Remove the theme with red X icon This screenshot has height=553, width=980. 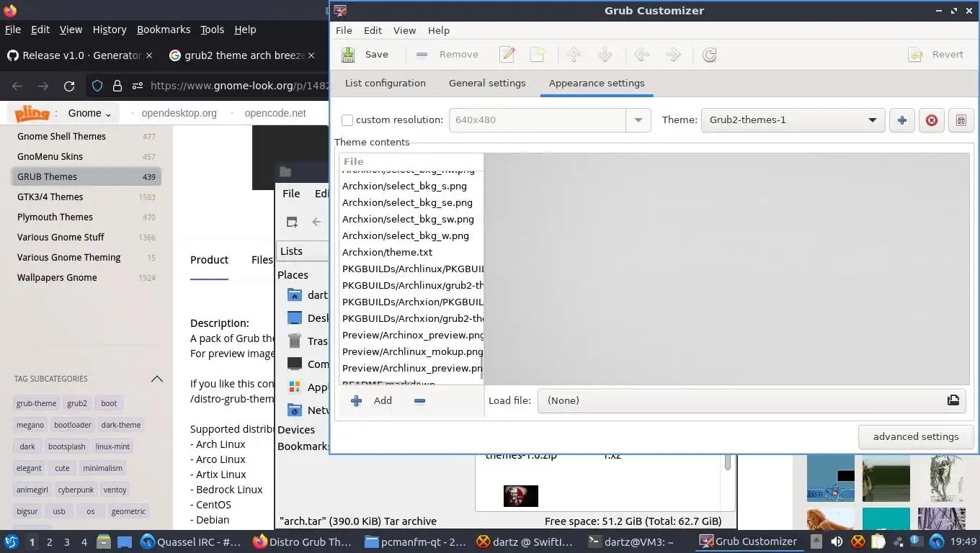[931, 120]
